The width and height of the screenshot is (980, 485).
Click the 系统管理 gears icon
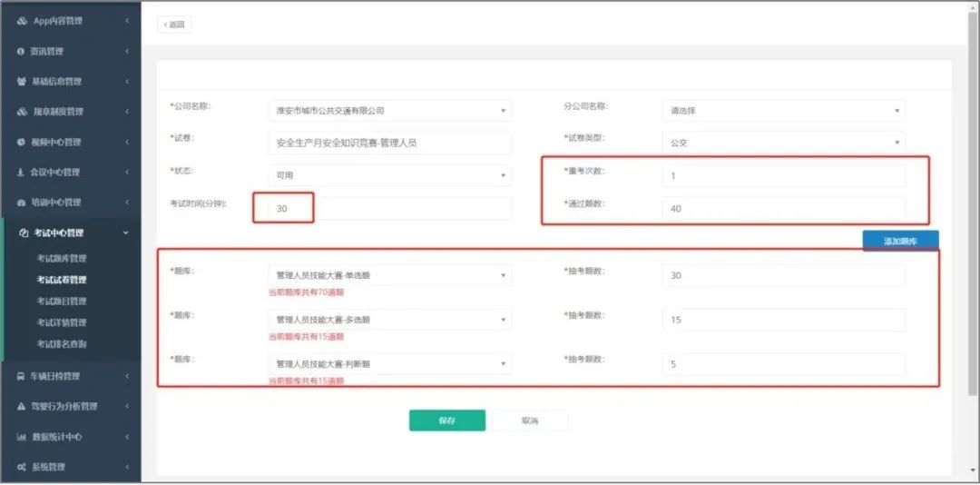click(x=21, y=467)
